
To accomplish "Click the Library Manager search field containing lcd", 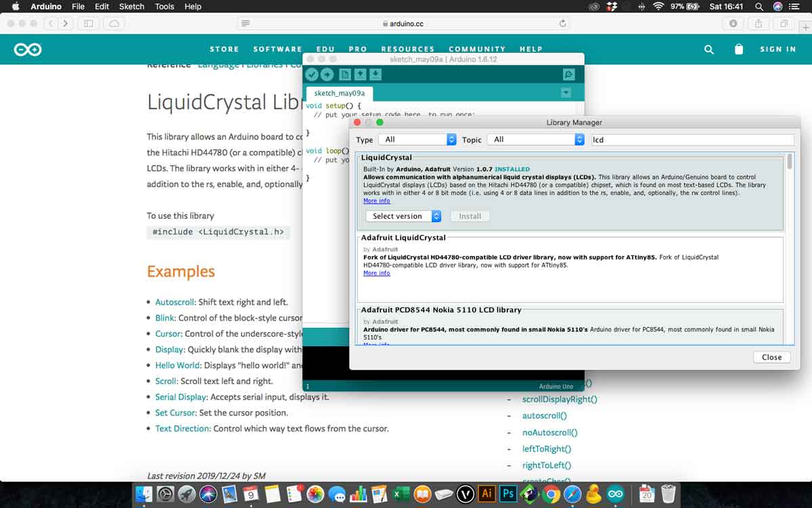I will (692, 140).
